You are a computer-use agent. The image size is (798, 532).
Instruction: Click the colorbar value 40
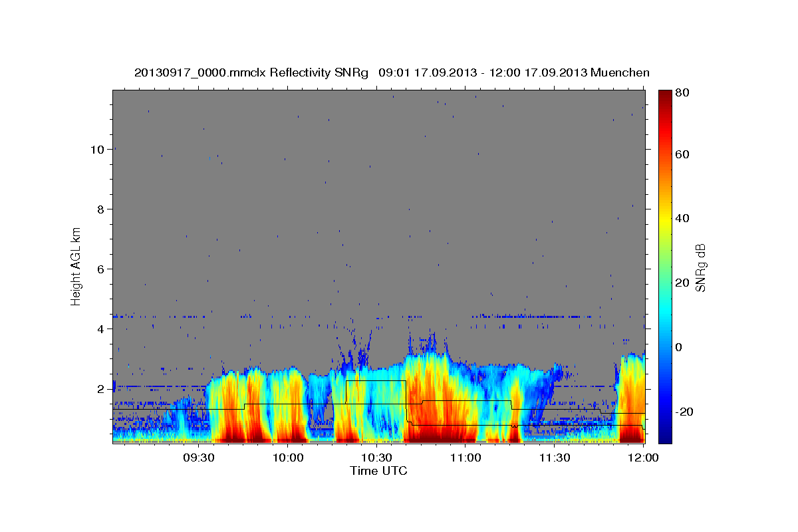click(682, 218)
